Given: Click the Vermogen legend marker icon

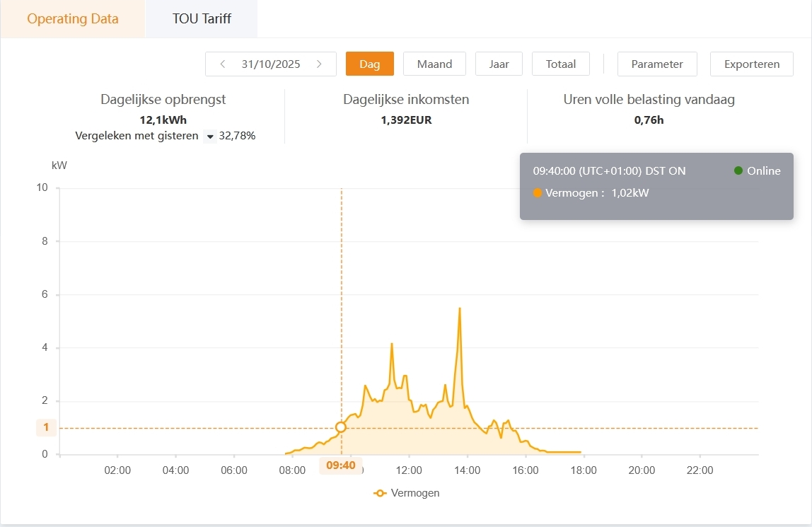Looking at the screenshot, I should coord(381,493).
